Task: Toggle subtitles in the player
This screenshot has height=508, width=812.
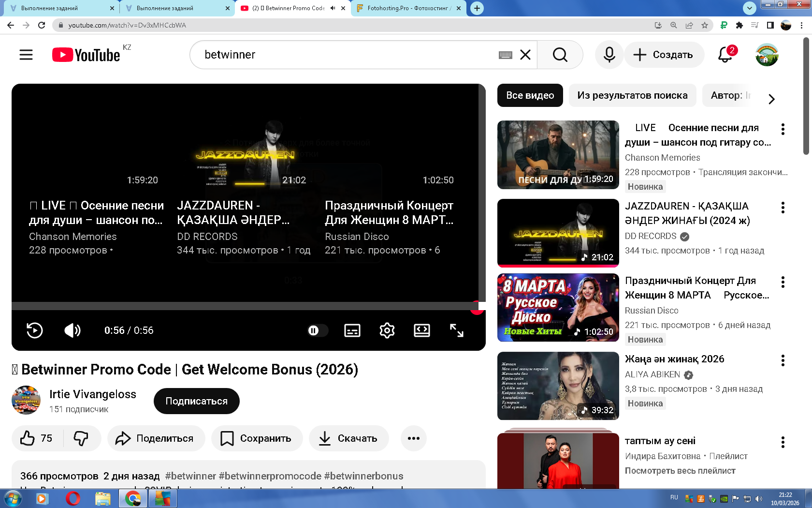Action: 352,330
